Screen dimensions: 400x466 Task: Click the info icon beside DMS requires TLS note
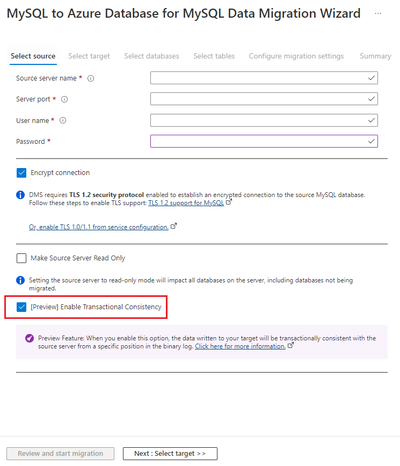click(20, 195)
